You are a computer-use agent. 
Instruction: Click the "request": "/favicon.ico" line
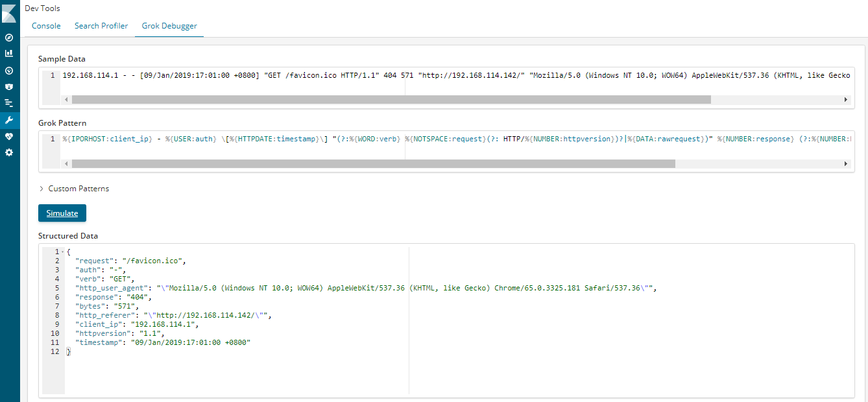coord(130,261)
